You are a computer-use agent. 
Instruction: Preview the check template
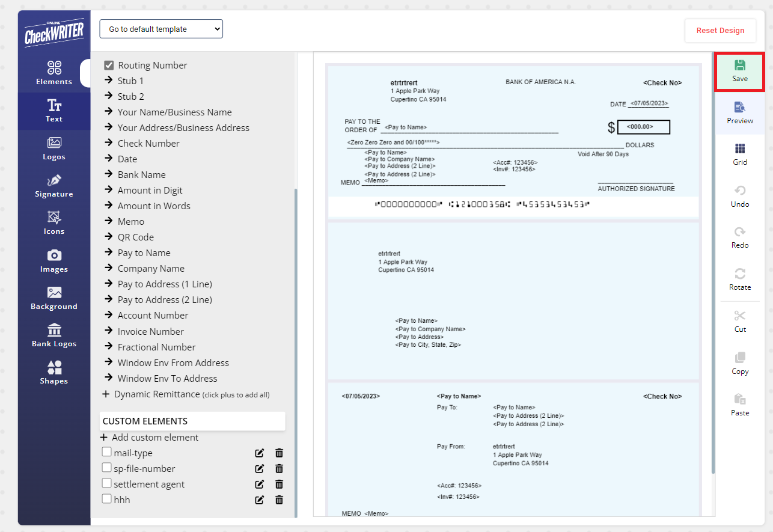(740, 113)
